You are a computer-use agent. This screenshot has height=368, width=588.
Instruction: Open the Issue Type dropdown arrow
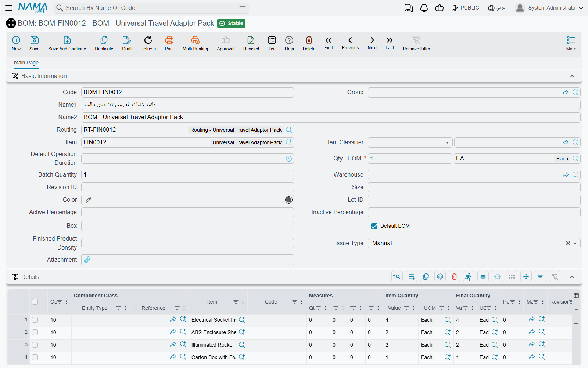pos(575,243)
